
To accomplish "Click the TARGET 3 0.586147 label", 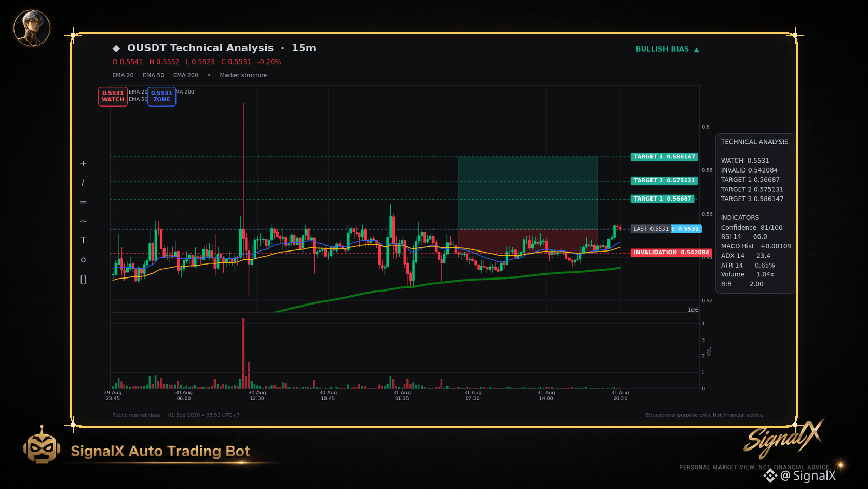I will tap(664, 157).
